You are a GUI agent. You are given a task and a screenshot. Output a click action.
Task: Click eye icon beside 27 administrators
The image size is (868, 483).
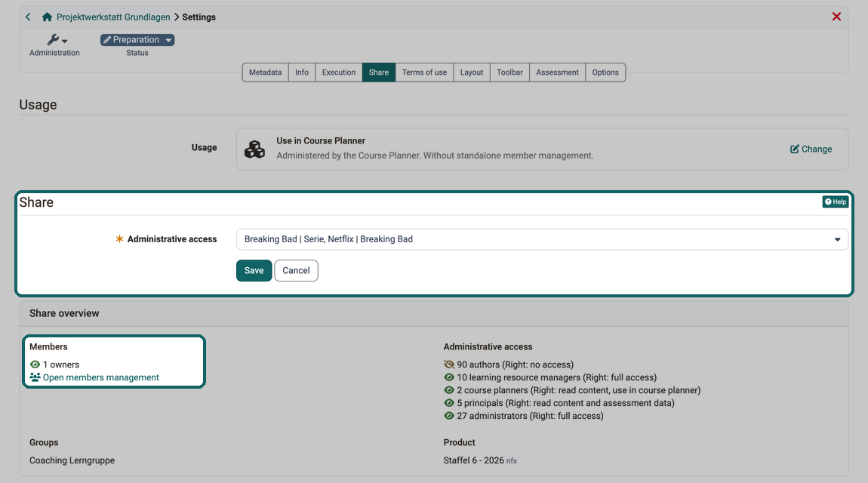coord(449,416)
